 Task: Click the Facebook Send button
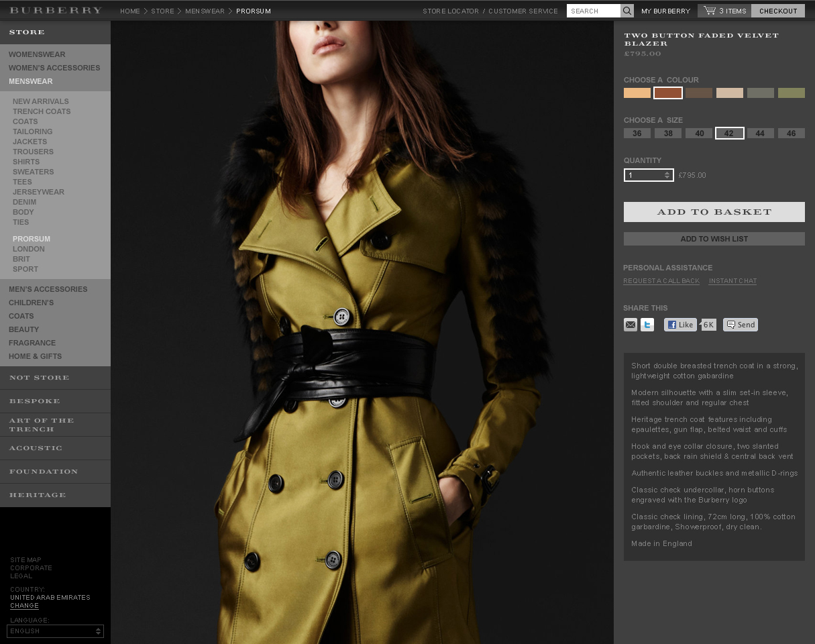[741, 325]
